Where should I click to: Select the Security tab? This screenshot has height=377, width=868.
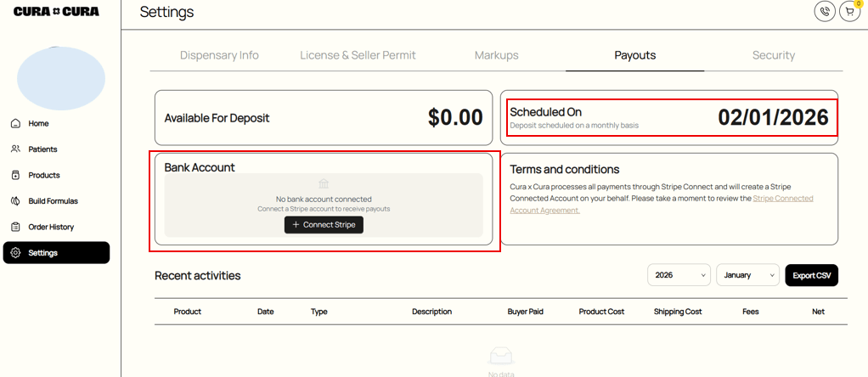[x=773, y=55]
